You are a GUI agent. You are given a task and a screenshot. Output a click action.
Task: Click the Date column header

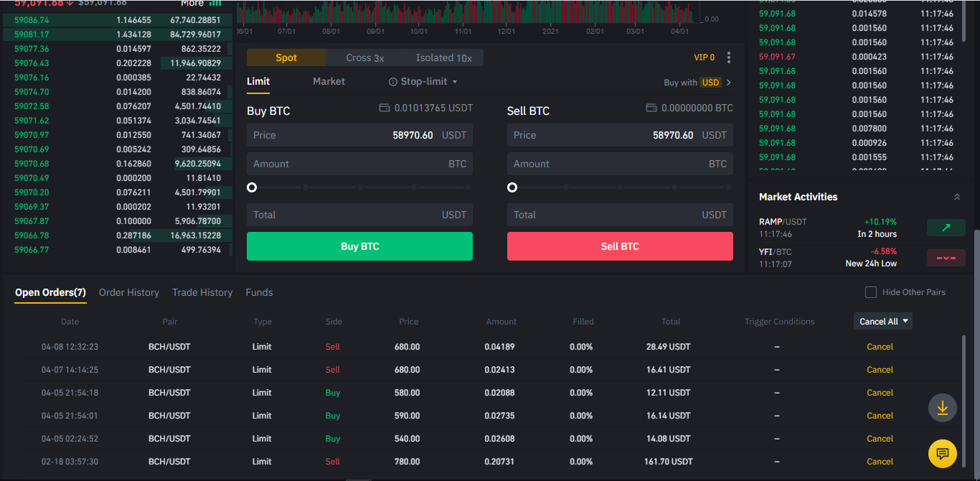tap(70, 322)
